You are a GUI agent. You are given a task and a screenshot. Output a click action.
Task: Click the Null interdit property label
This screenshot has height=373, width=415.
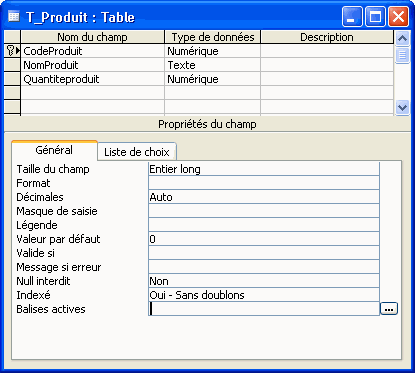pyautogui.click(x=43, y=281)
